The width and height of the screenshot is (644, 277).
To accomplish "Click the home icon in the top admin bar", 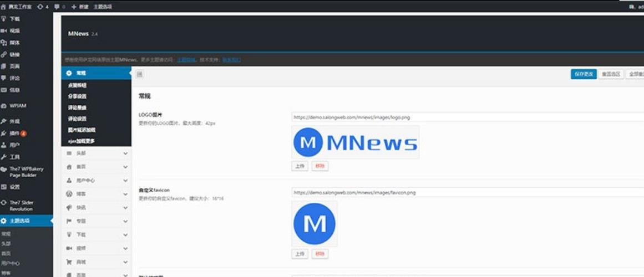I will (x=4, y=7).
